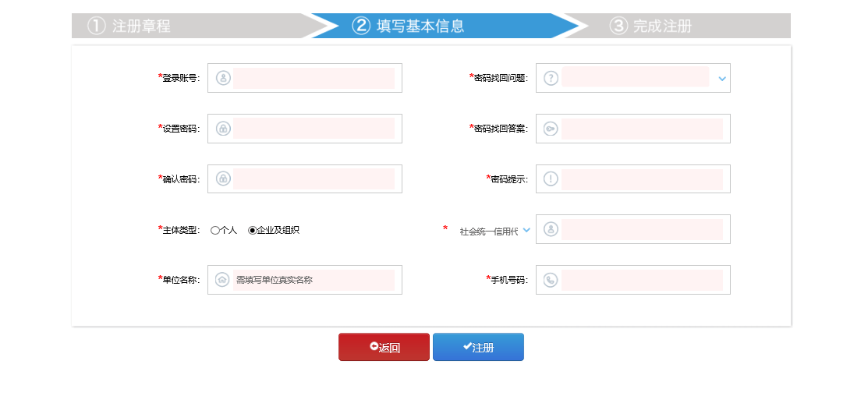This screenshot has height=410, width=868.
Task: Open the 社会统一信用代 type dropdown
Action: 526,230
